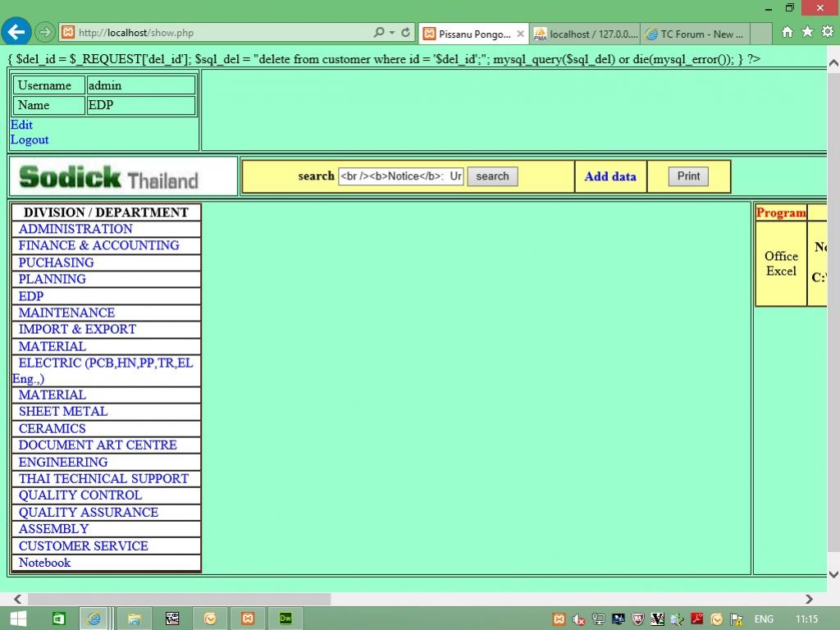Click the XAMPP site icon in address bar
840x630 pixels.
68,32
